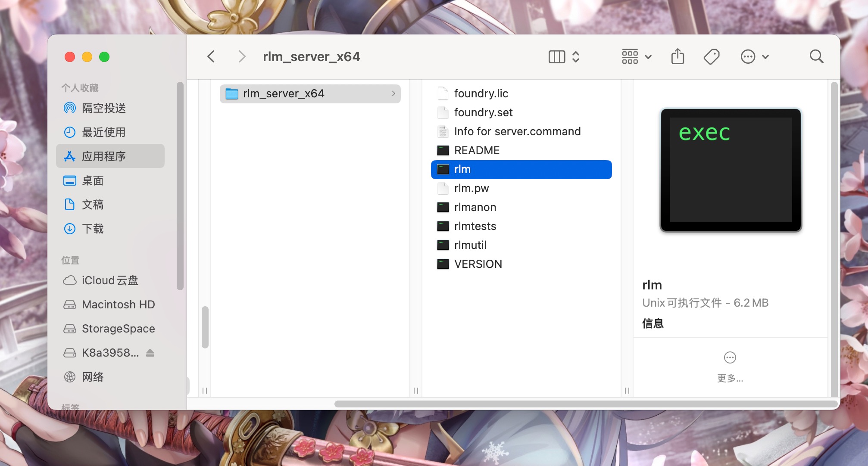The height and width of the screenshot is (466, 868).
Task: Click the exec preview thumbnail
Action: point(731,170)
